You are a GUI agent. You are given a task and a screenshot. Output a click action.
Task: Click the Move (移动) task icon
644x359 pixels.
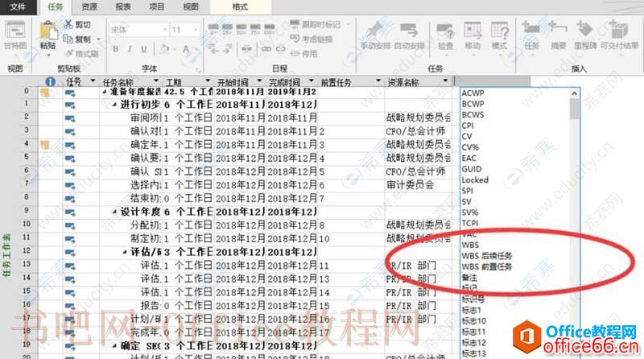[473, 31]
